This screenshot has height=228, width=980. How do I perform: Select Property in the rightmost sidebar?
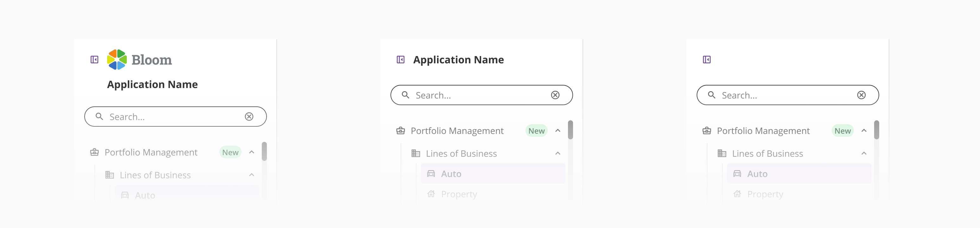pyautogui.click(x=765, y=194)
